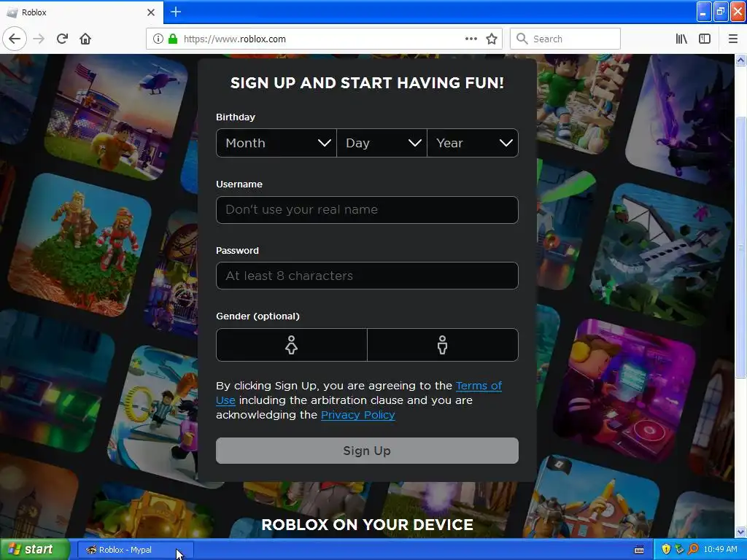Image resolution: width=747 pixels, height=560 pixels.
Task: Open a new tab with plus button
Action: [176, 12]
